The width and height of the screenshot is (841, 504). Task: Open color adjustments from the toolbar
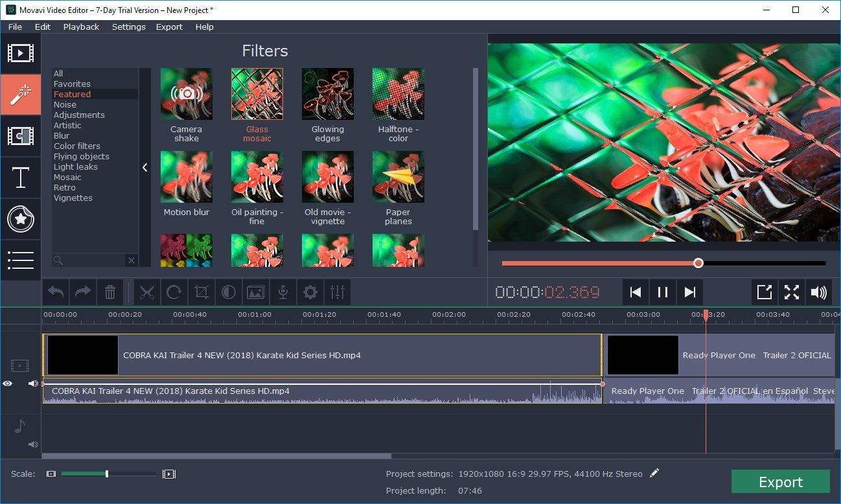pos(229,292)
